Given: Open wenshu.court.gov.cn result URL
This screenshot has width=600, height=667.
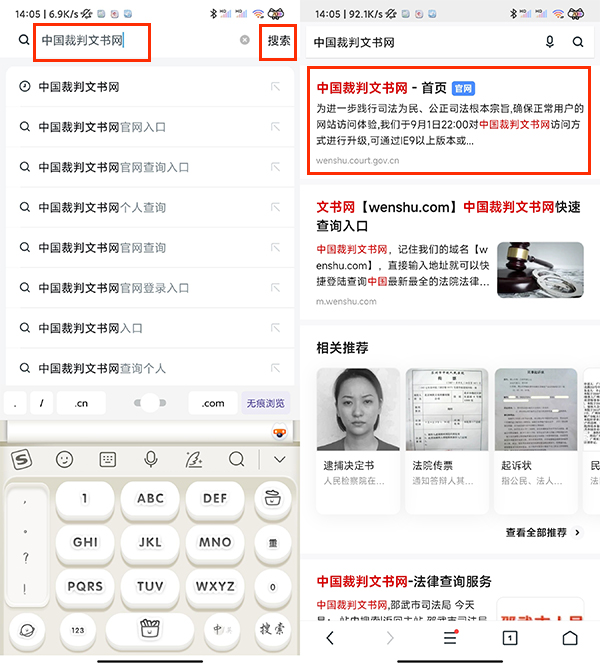Looking at the screenshot, I should click(357, 161).
